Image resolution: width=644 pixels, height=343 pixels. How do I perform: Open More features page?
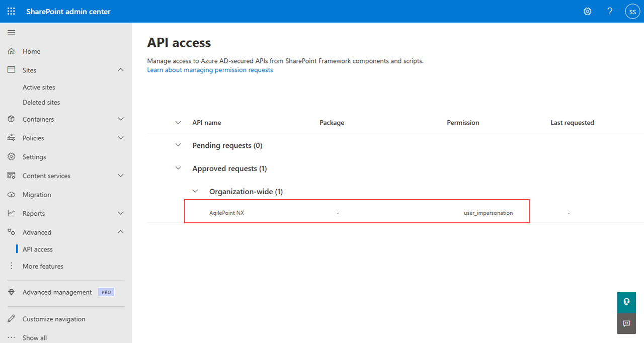(43, 266)
